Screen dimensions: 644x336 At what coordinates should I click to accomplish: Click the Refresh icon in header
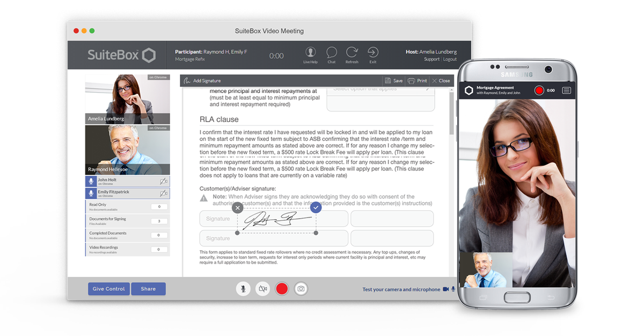tap(352, 55)
